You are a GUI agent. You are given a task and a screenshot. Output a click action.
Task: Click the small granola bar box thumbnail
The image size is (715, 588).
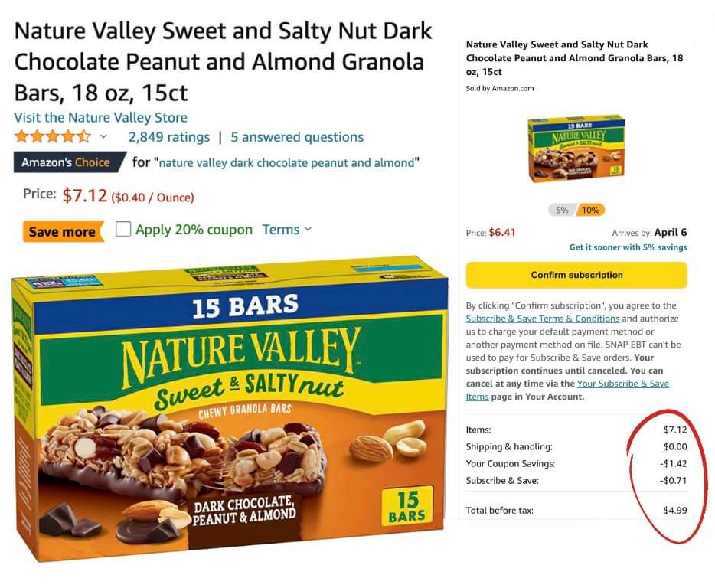click(x=576, y=149)
